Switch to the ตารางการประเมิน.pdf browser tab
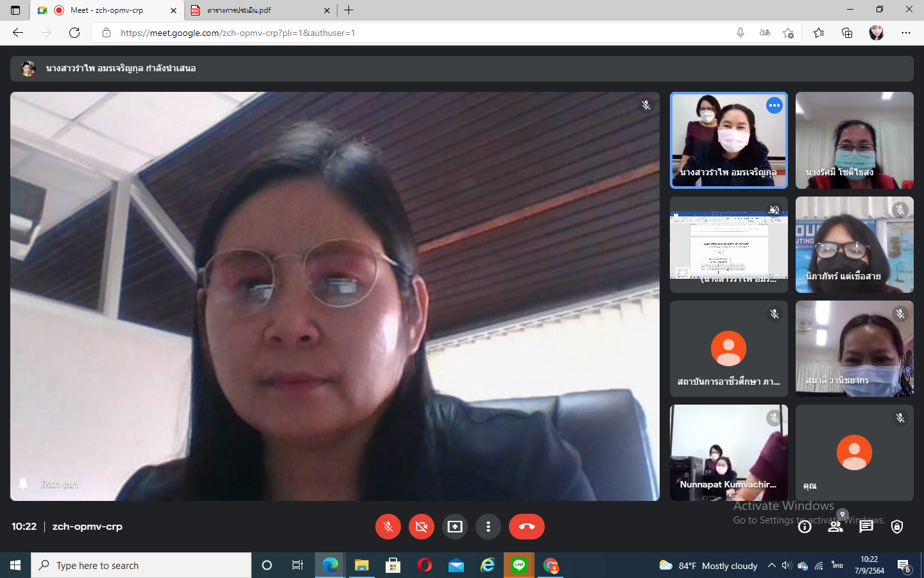Screen dimensions: 924x578 point(257,10)
